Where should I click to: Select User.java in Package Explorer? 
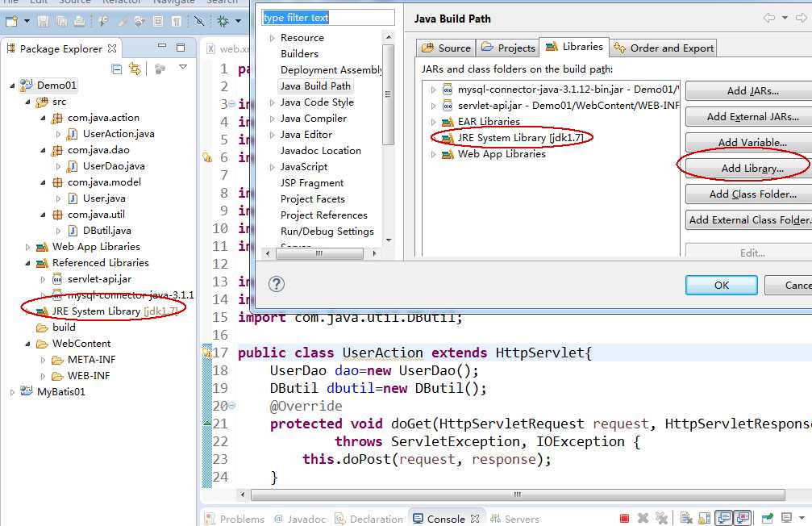[103, 198]
